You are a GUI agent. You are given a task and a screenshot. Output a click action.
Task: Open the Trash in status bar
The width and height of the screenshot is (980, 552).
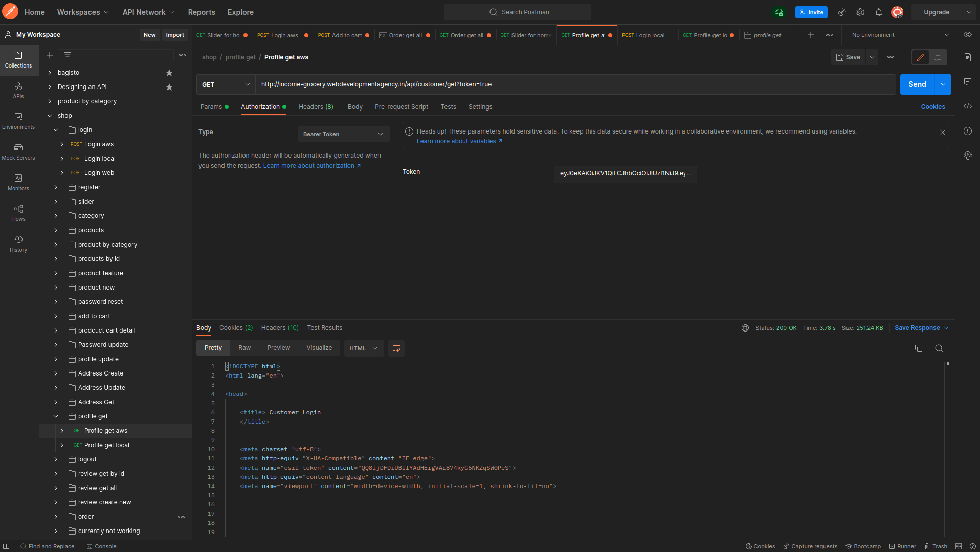[x=936, y=546]
